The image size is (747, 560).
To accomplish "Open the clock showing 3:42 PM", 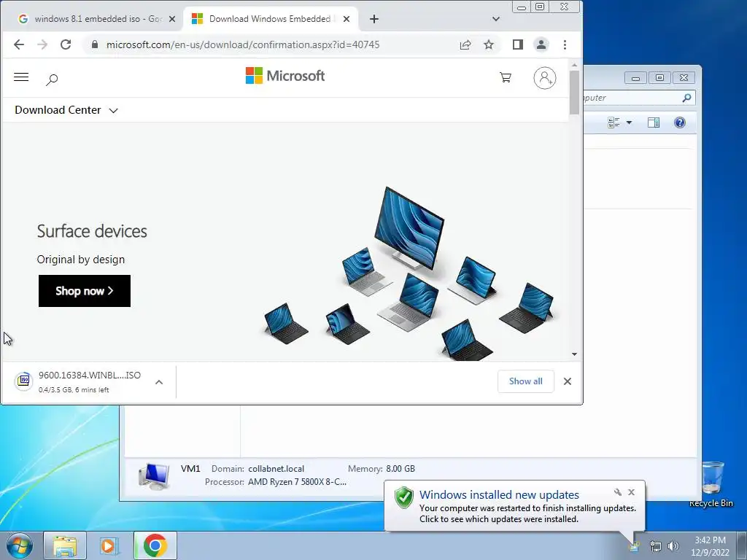I will 710,546.
